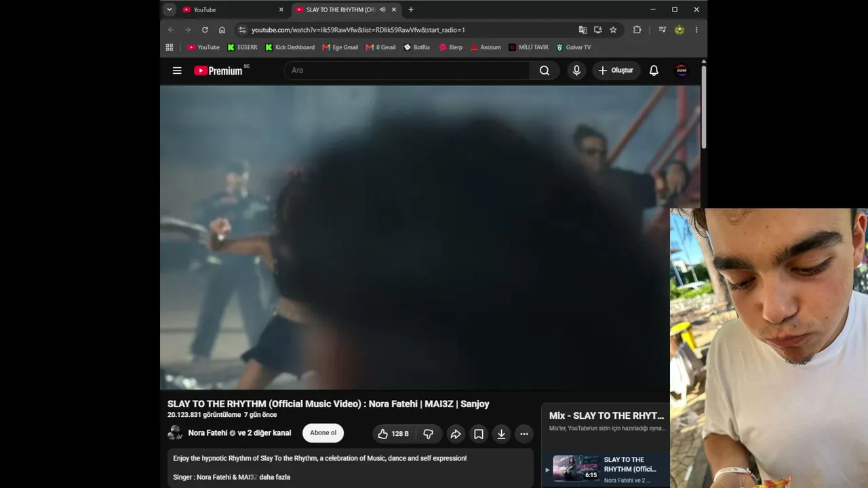Translate this page icon in address bar

[583, 30]
